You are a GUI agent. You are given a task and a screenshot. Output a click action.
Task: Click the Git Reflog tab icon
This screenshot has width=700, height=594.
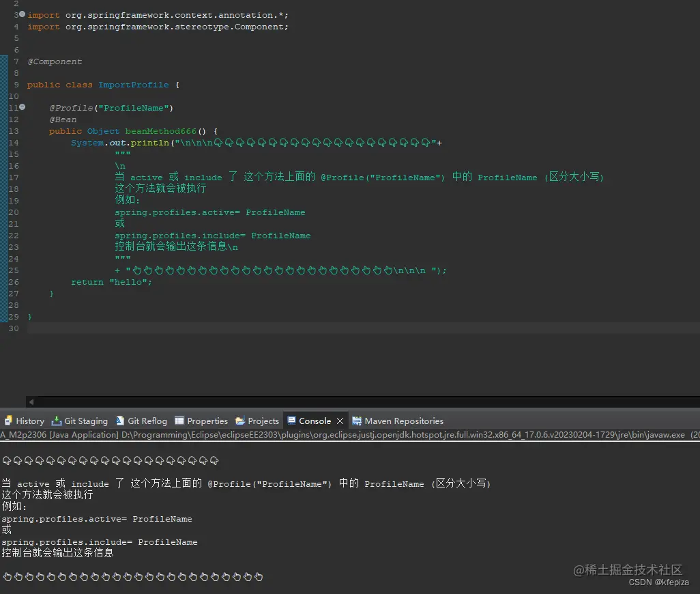pos(120,421)
